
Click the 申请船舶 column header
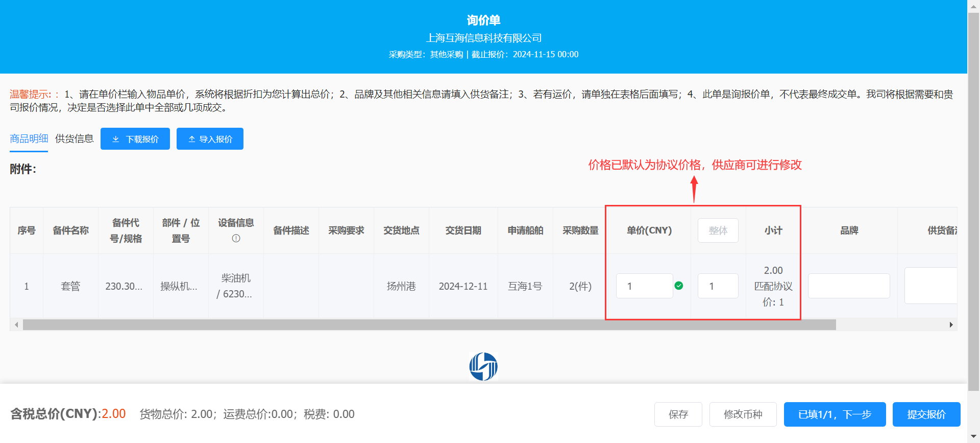(525, 230)
